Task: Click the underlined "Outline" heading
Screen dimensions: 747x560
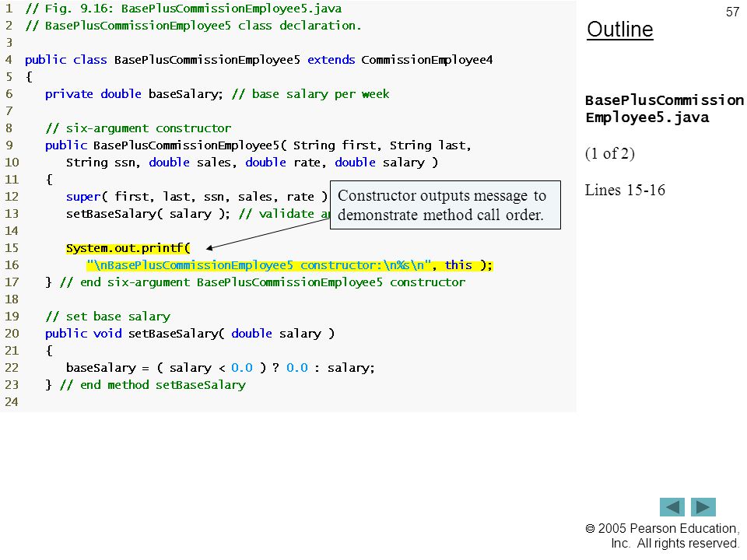Action: [x=620, y=30]
